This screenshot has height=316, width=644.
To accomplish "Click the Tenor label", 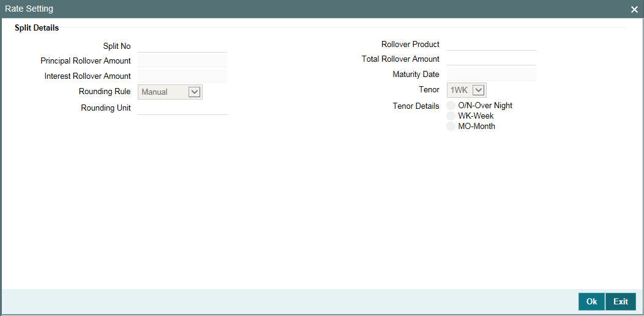I will point(429,89).
